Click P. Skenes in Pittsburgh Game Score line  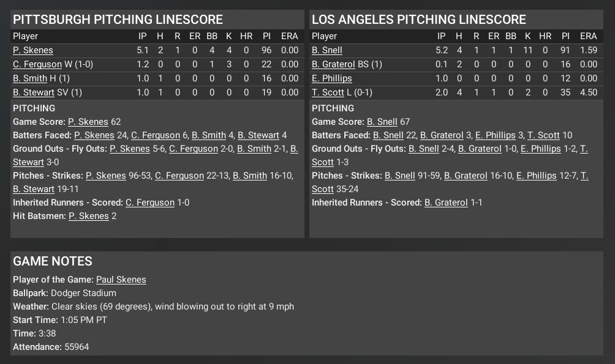(x=88, y=122)
